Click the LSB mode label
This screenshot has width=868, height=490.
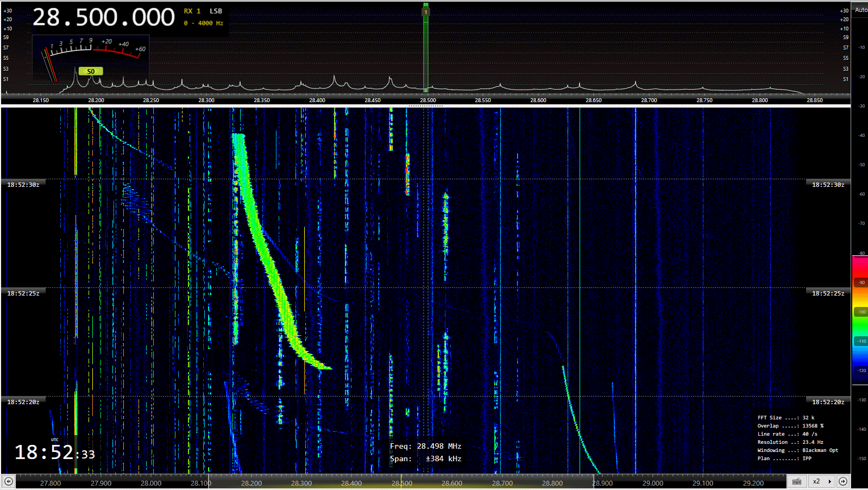(216, 11)
